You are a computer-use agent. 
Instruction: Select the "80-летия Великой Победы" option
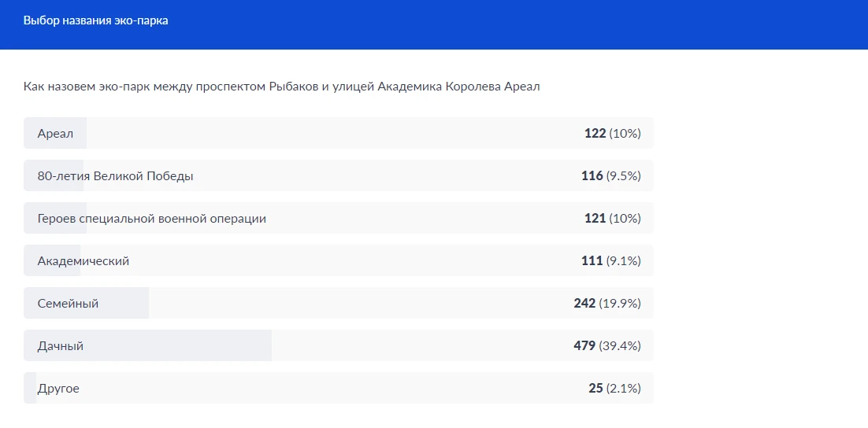[x=115, y=176]
